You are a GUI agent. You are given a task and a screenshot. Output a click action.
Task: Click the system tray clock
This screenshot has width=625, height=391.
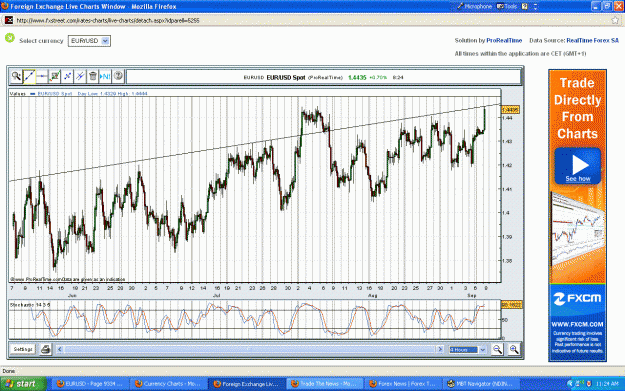pyautogui.click(x=607, y=384)
